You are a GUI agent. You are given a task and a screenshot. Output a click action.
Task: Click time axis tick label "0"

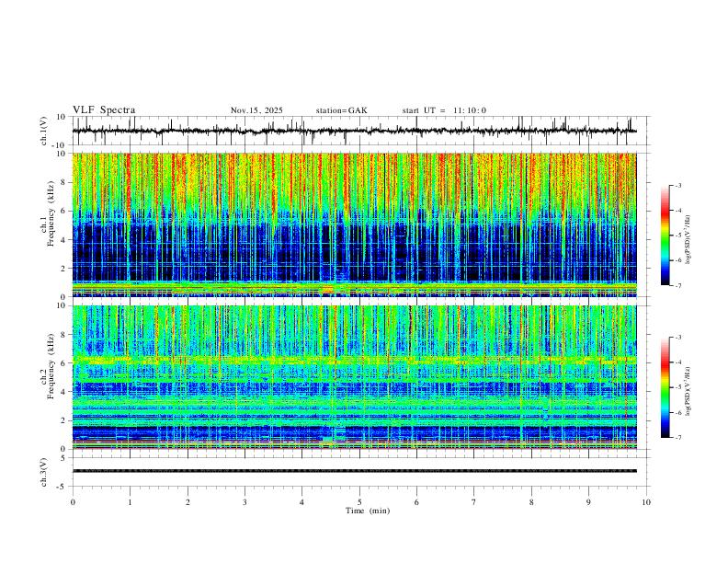73,502
